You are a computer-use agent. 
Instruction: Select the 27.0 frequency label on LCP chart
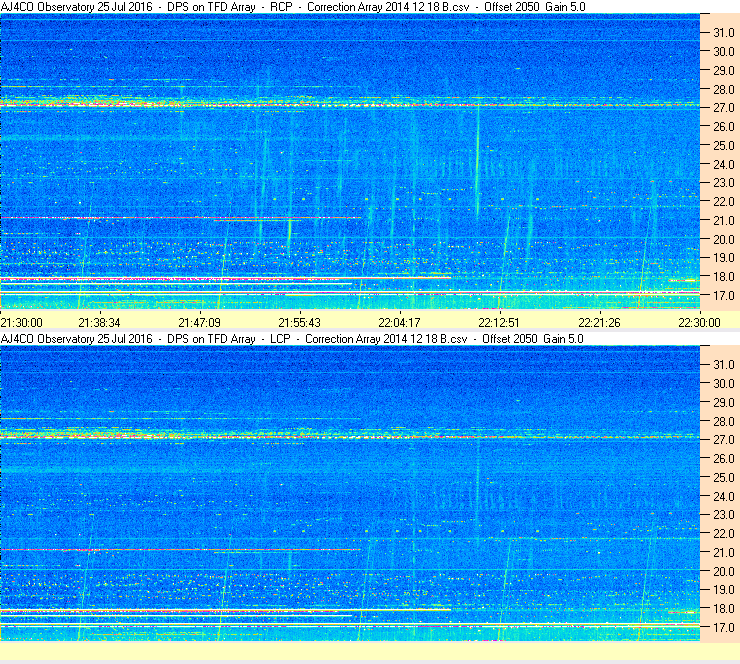724,440
